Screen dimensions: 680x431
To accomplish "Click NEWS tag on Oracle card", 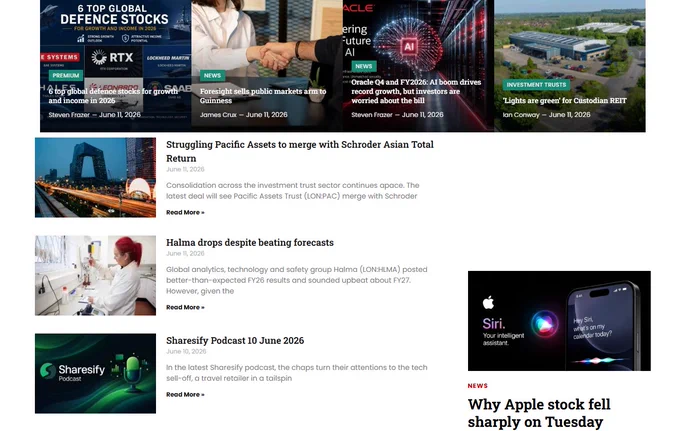I will click(364, 66).
